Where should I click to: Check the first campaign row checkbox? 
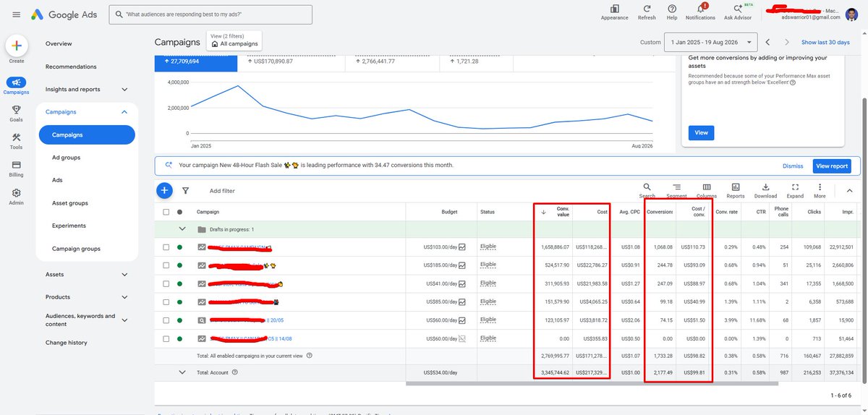pyautogui.click(x=166, y=247)
